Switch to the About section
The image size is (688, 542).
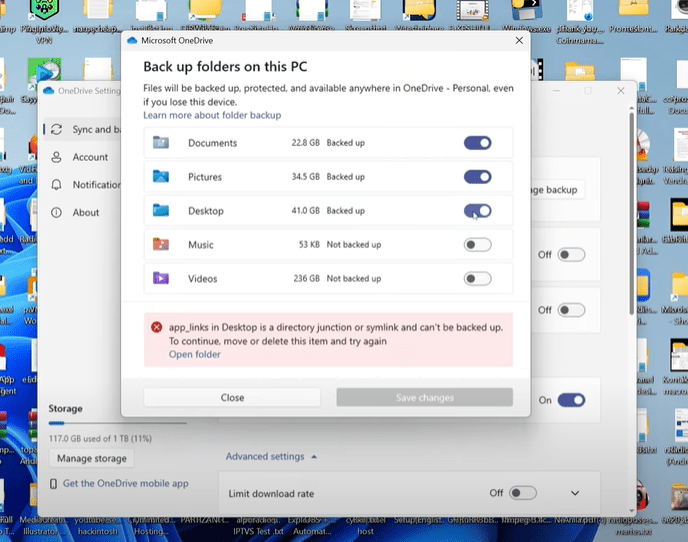pos(85,212)
